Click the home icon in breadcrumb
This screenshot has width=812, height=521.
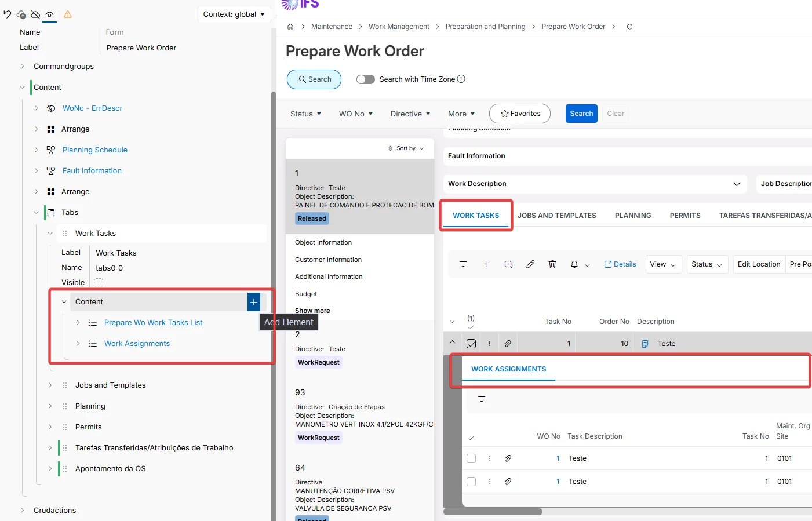coord(290,27)
